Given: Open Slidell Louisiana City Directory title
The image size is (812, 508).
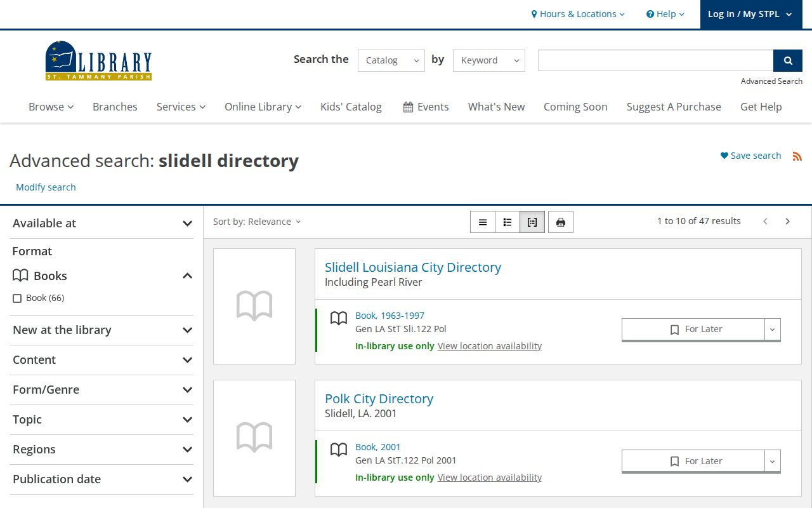Looking at the screenshot, I should pyautogui.click(x=413, y=267).
